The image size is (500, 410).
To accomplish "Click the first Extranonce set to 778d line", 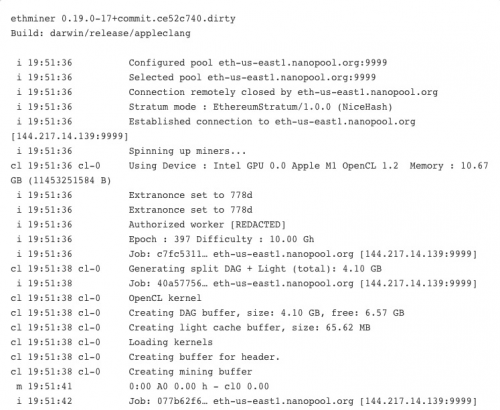I will coord(135,195).
